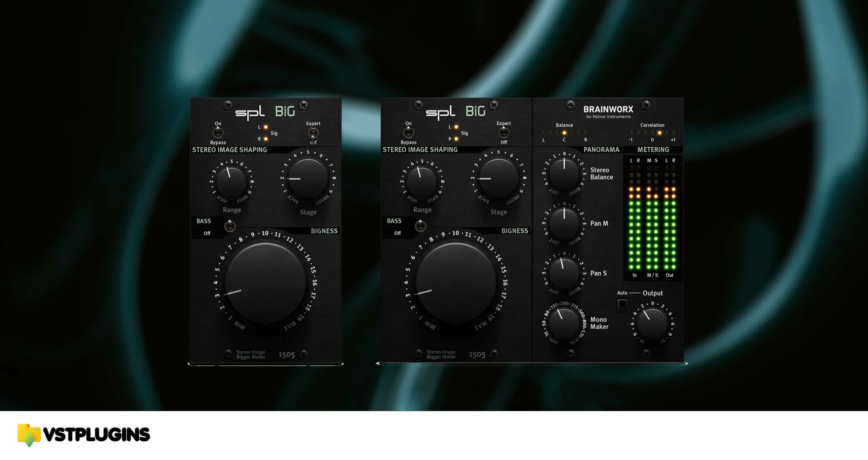The image size is (868, 460).
Task: Click the Stereo Balance knob
Action: [x=564, y=174]
